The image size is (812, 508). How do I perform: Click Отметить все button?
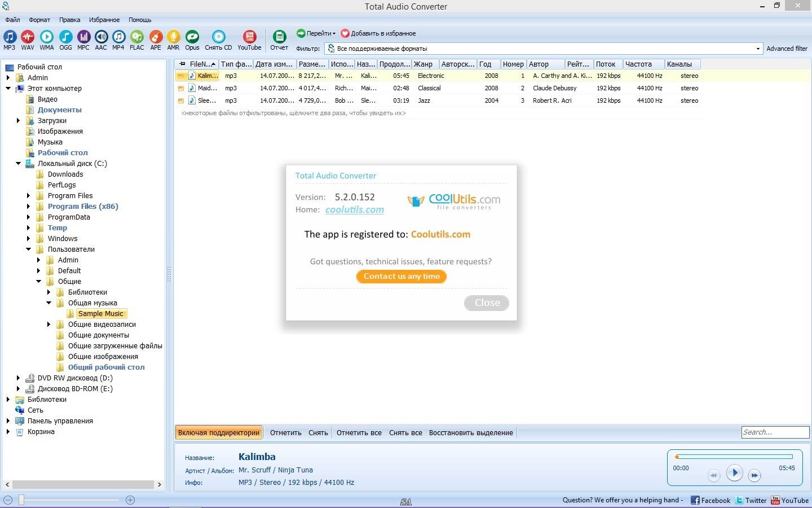(359, 433)
